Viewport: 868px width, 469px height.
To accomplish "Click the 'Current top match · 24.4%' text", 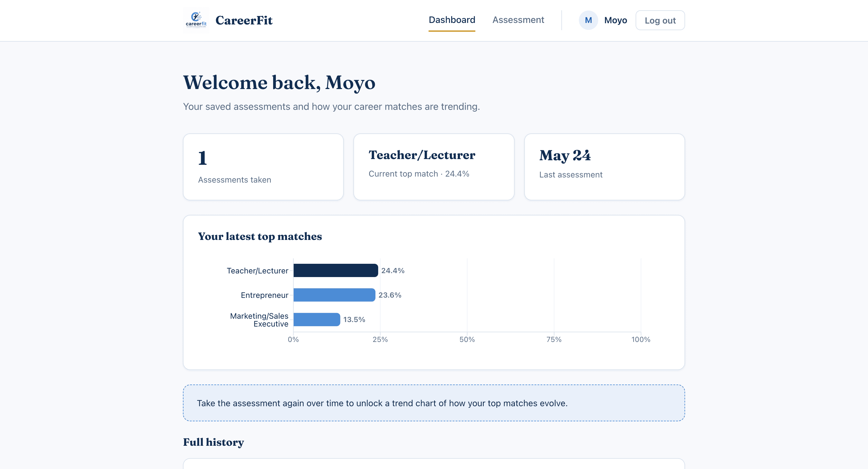I will (419, 174).
